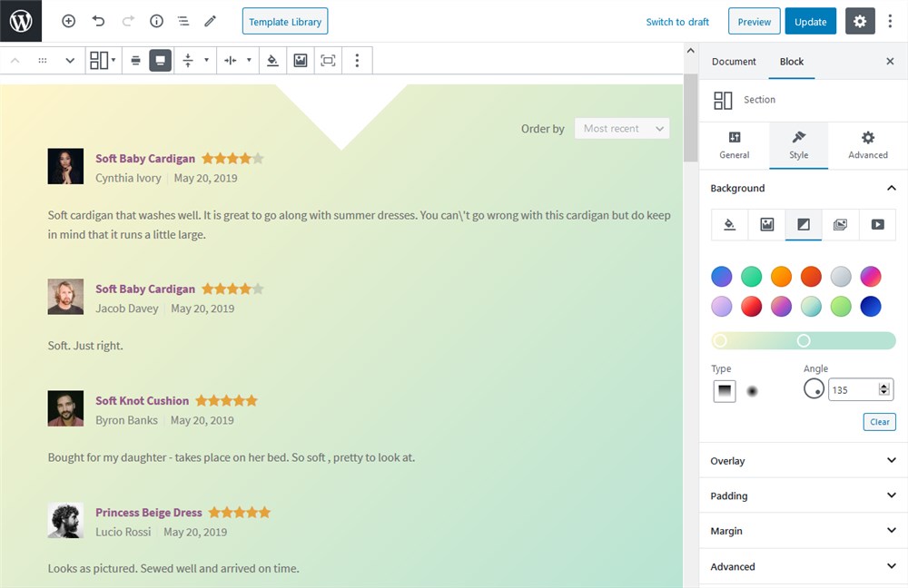Viewport: 908px width, 588px height.
Task: Click the middle gradient stop handle
Action: pyautogui.click(x=804, y=341)
